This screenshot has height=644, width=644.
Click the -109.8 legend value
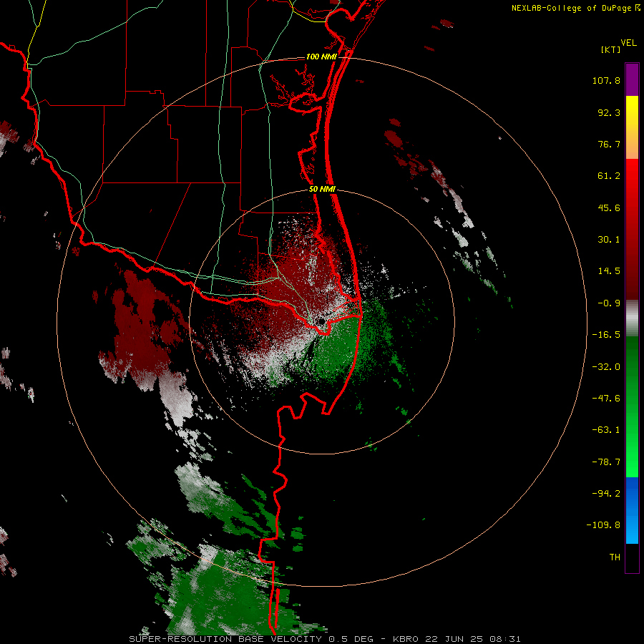tap(603, 525)
